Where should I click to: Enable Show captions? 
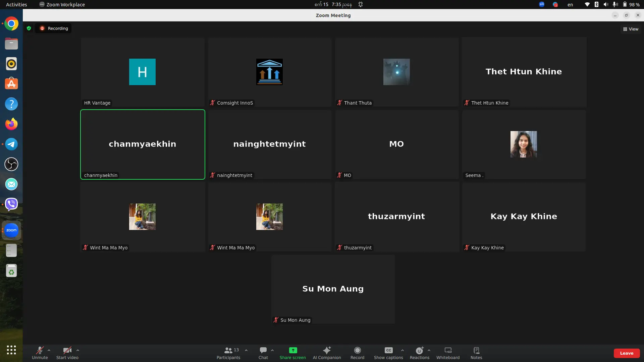[388, 351]
